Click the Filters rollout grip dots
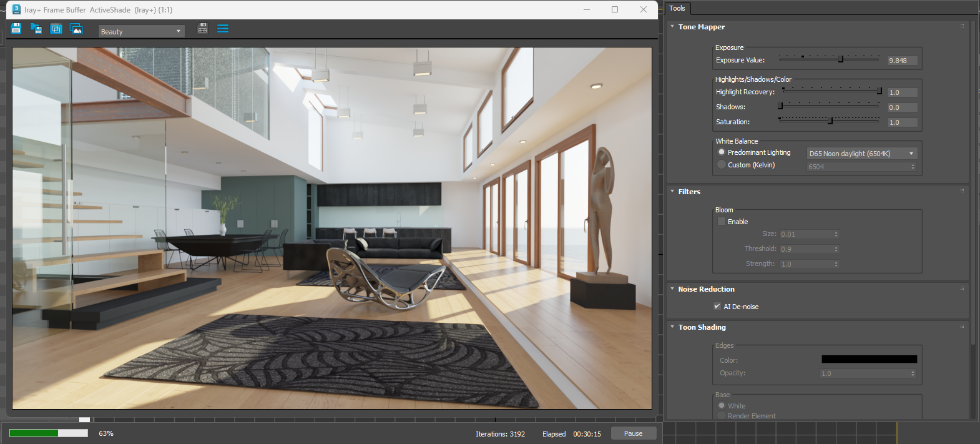Screen dimensions: 980x444 tap(962, 191)
